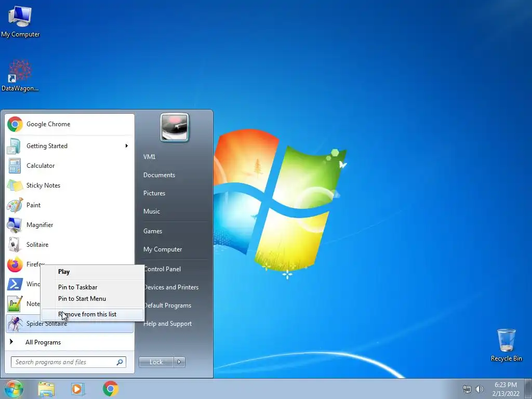The image size is (532, 399).
Task: Click the Start orb button
Action: tap(14, 389)
